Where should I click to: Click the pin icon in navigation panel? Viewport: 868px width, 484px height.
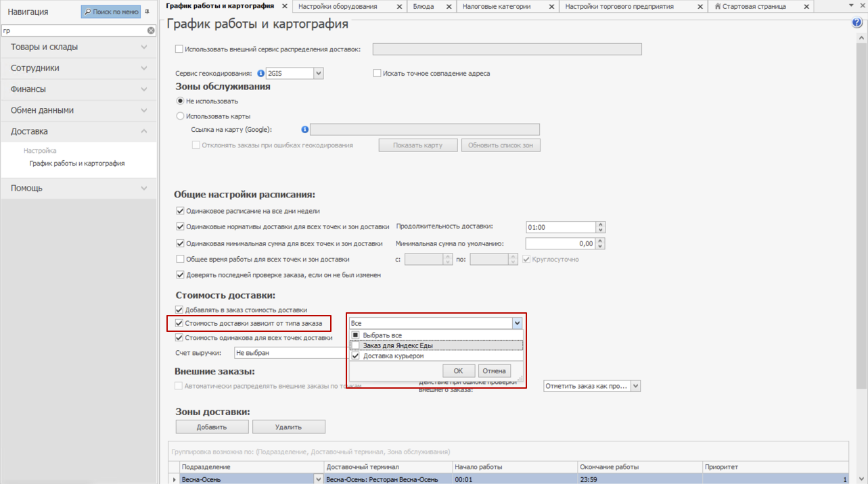(147, 11)
